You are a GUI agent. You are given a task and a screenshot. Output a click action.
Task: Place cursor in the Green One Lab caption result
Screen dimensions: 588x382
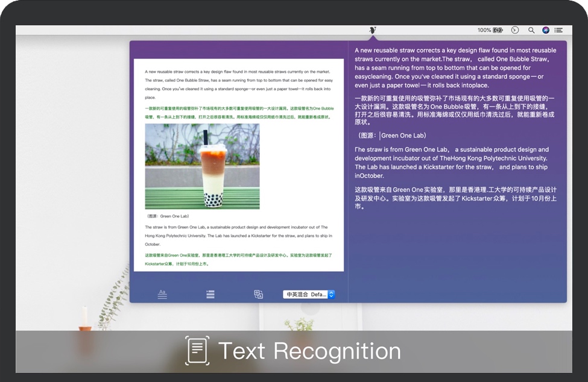[403, 136]
